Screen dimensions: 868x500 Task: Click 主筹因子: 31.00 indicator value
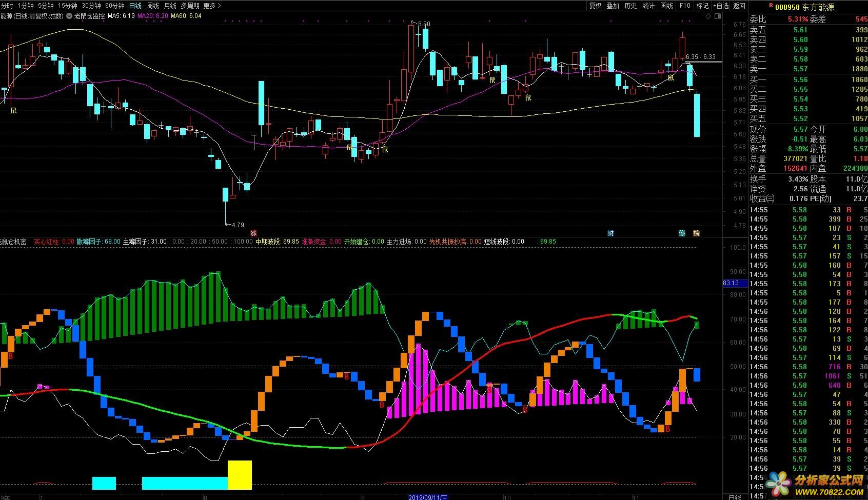click(145, 242)
